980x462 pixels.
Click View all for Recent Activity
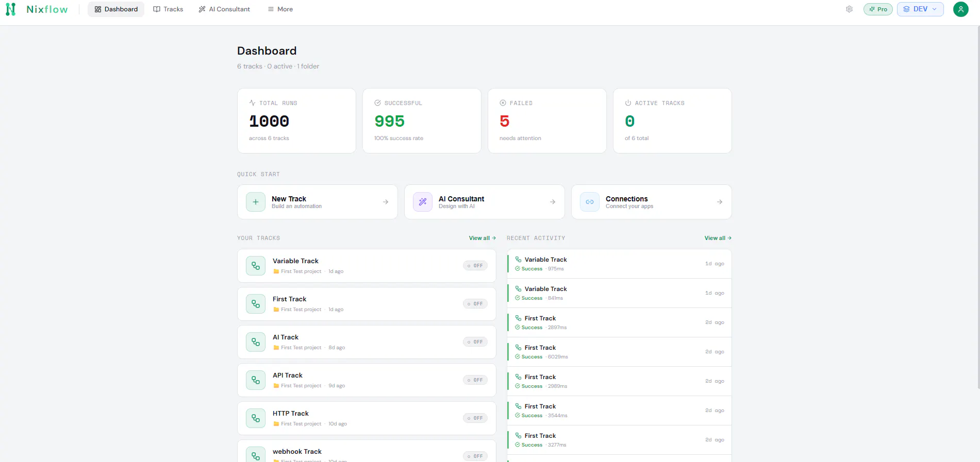[x=718, y=238]
